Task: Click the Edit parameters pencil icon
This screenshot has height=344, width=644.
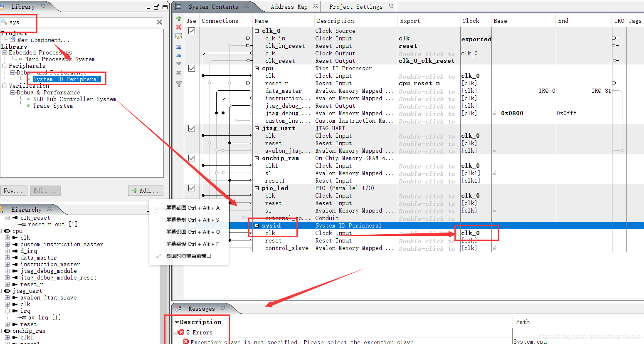Action: tap(179, 36)
